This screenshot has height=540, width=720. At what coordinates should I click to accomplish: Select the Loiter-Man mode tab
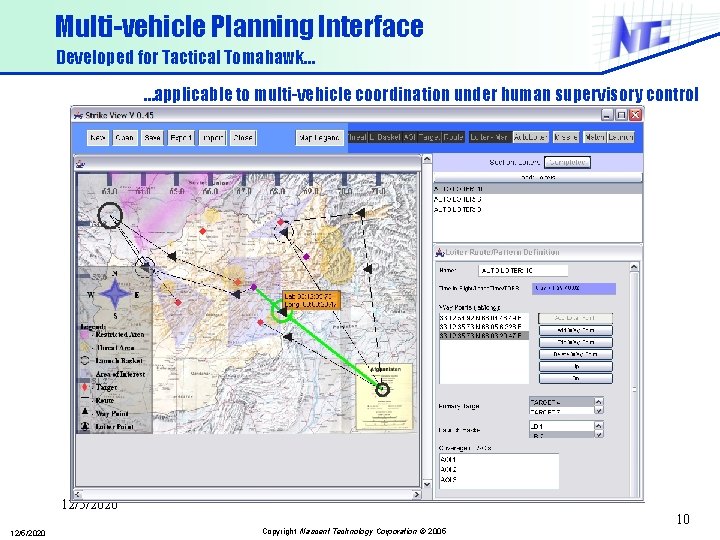489,137
